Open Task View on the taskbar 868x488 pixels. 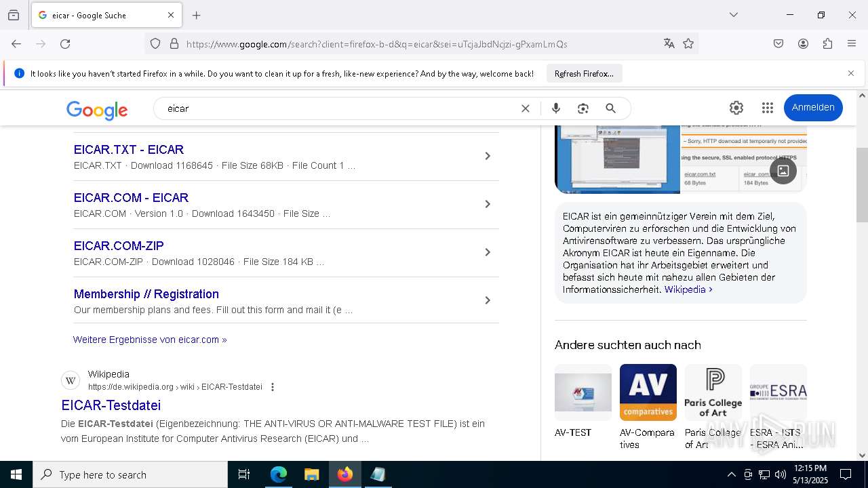(244, 474)
